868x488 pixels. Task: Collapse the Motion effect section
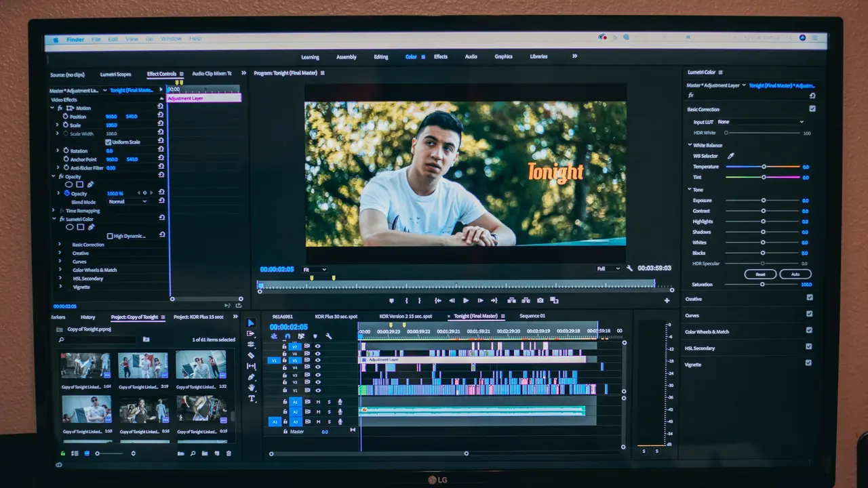pos(53,108)
